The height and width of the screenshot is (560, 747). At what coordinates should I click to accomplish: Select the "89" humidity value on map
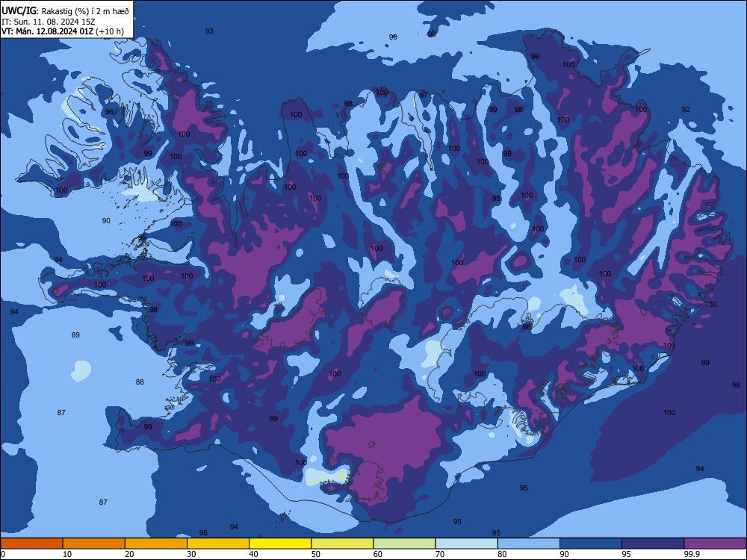pyautogui.click(x=75, y=335)
